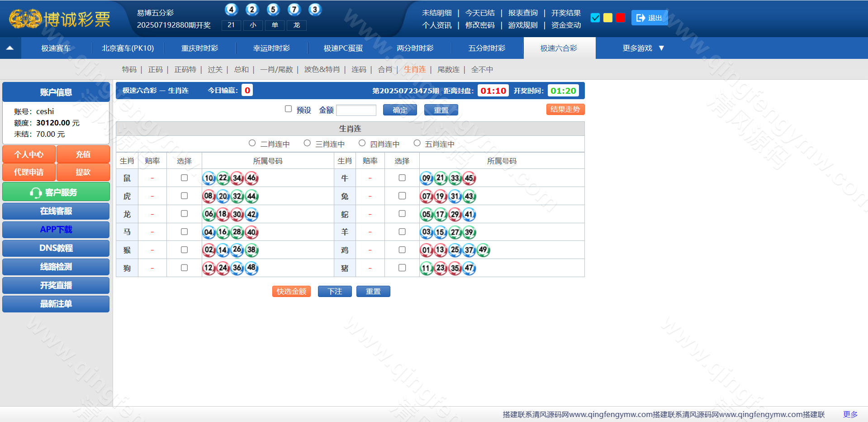Choose the yellow theme color swatch

608,18
